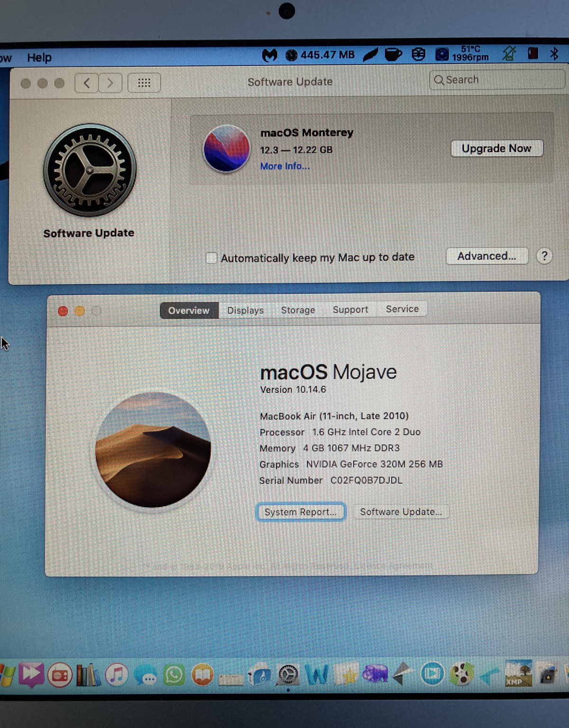Open the blue W app in the Dock
Image resolution: width=569 pixels, height=728 pixels.
point(317,675)
